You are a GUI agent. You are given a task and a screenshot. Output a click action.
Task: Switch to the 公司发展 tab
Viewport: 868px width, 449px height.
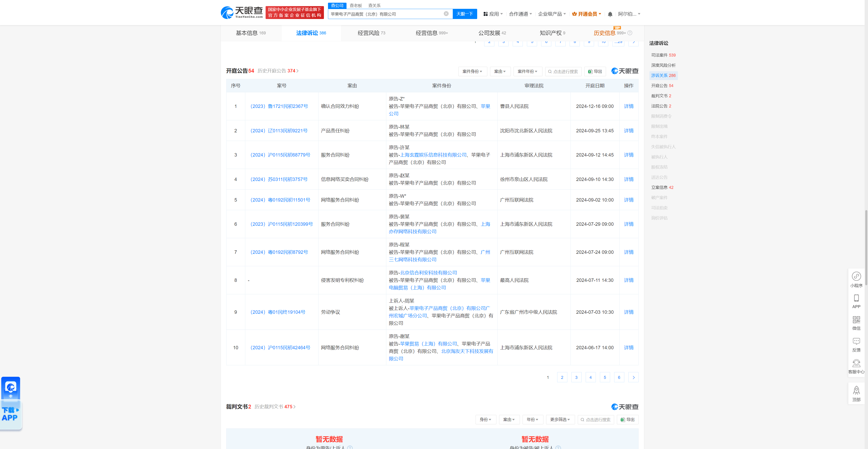click(492, 33)
